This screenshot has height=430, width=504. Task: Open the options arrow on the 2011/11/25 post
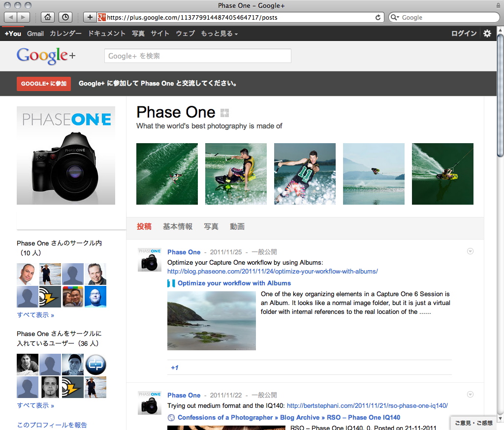pos(470,251)
